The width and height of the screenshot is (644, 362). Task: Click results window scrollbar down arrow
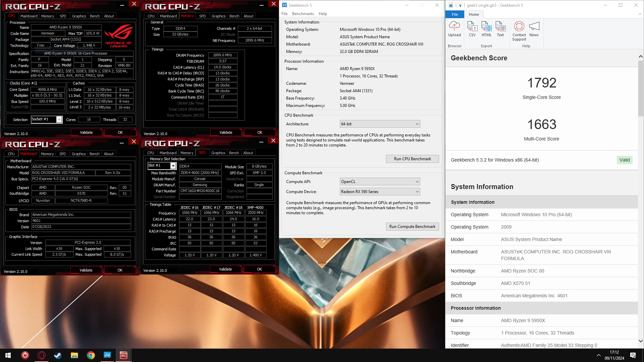point(641,341)
